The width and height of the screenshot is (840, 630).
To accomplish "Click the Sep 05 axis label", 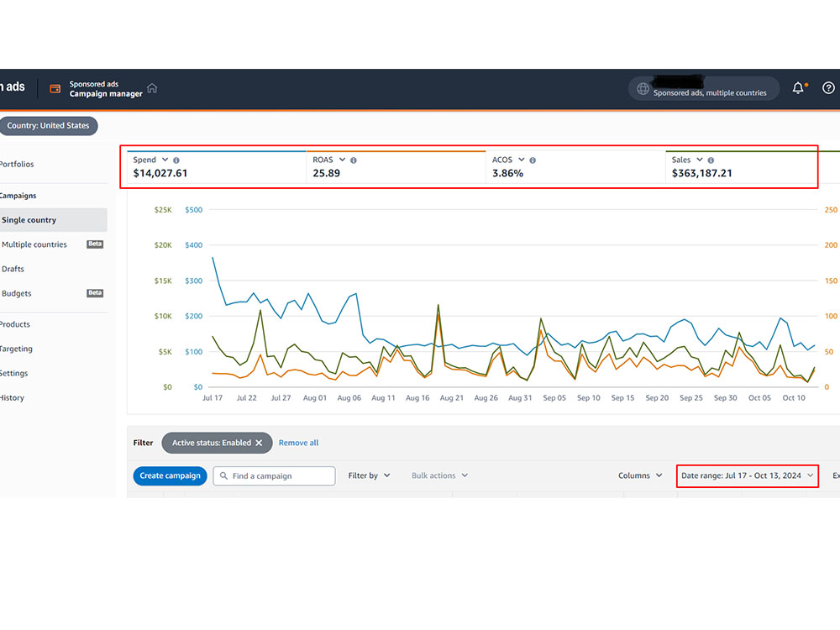I will click(554, 398).
